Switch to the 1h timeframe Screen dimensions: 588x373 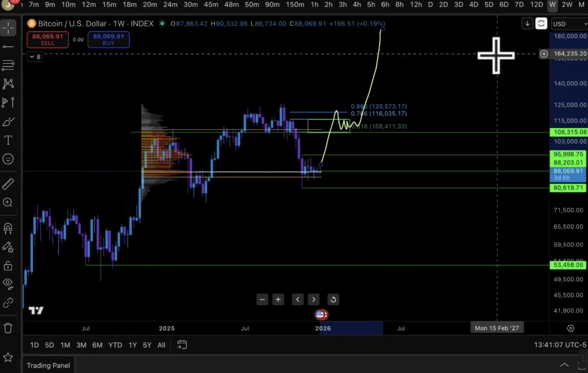point(315,4)
